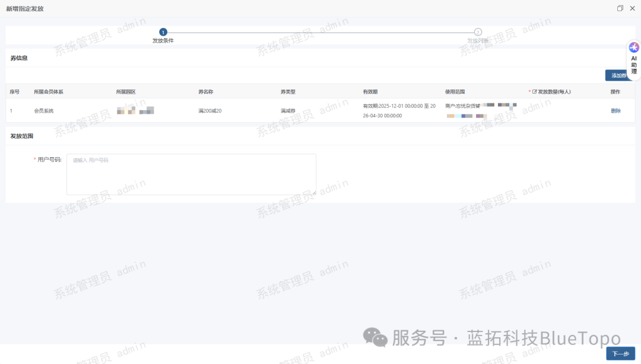Click the 有效期 column header
This screenshot has height=364, width=641.
370,92
